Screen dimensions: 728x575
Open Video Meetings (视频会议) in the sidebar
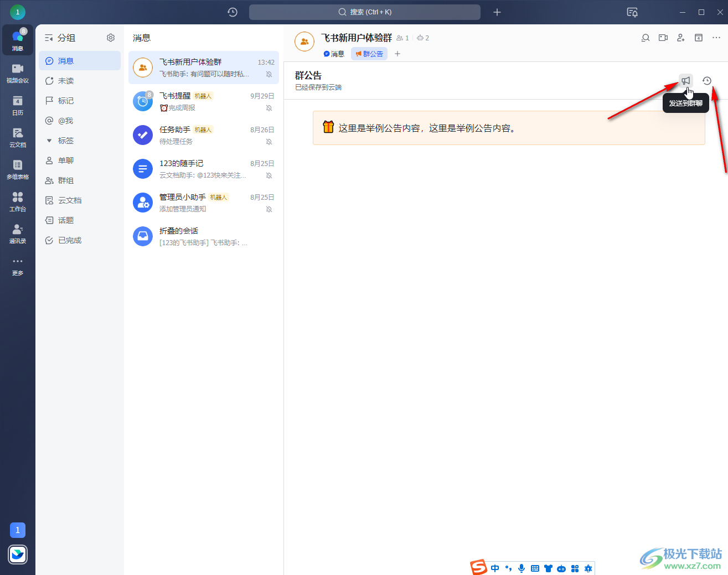[x=18, y=72]
